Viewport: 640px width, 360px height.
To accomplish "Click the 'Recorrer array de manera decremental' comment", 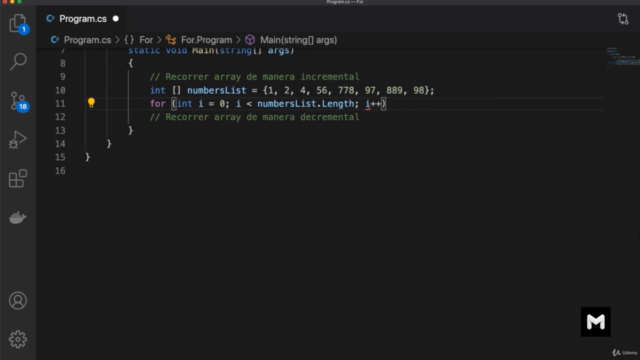I will pyautogui.click(x=254, y=117).
